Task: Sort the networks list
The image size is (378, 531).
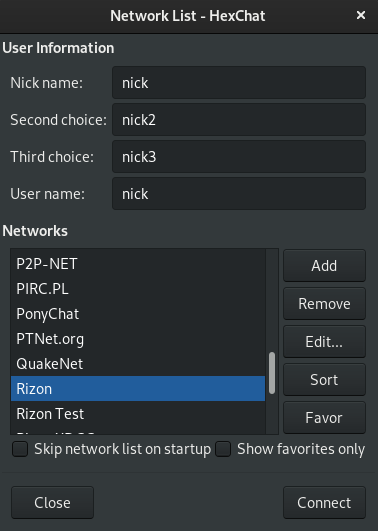Action: click(x=324, y=379)
